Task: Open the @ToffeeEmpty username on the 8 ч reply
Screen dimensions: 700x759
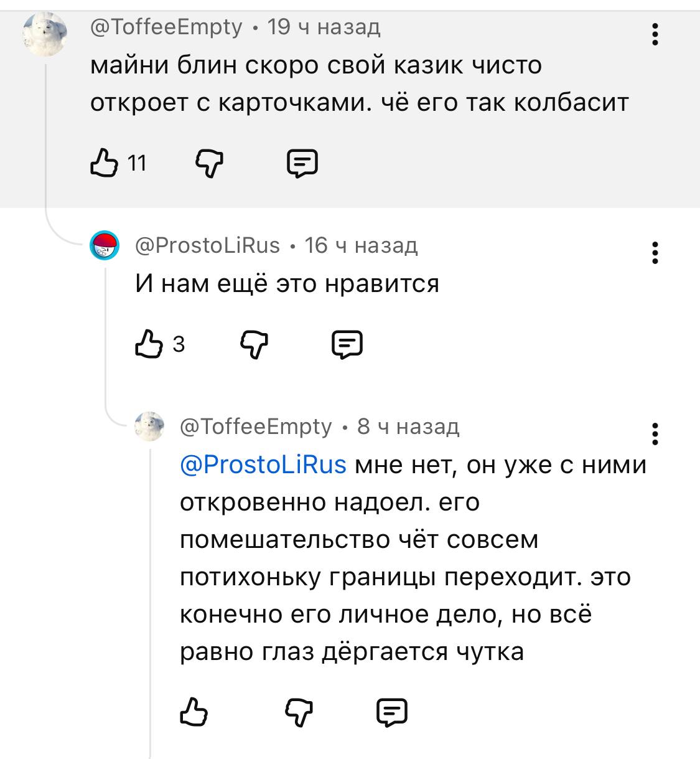Action: coord(256,427)
